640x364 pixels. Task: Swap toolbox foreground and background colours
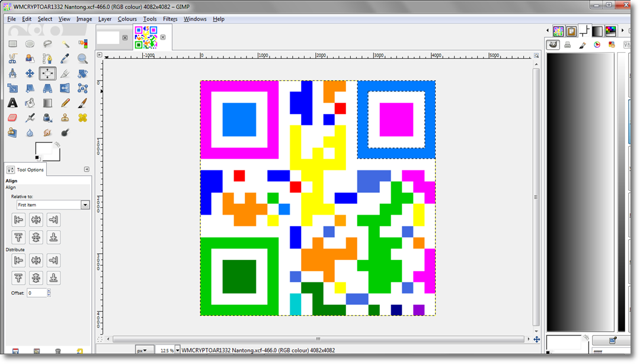57,144
